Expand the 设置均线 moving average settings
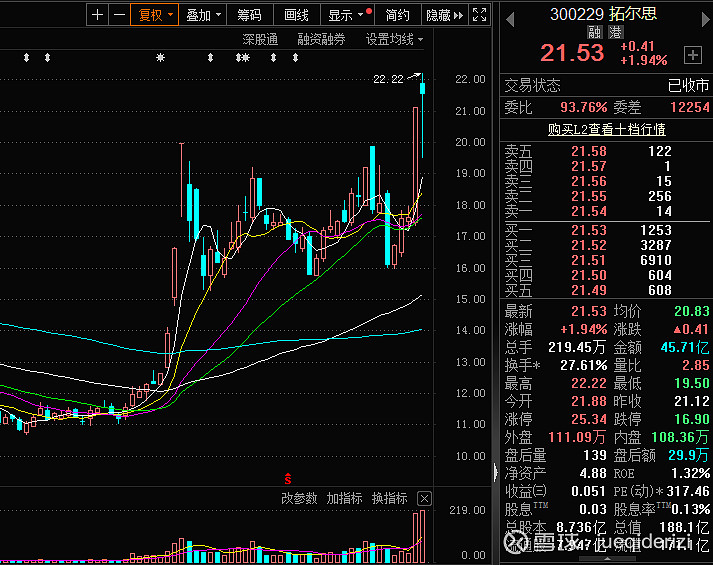The width and height of the screenshot is (713, 565). tap(393, 40)
